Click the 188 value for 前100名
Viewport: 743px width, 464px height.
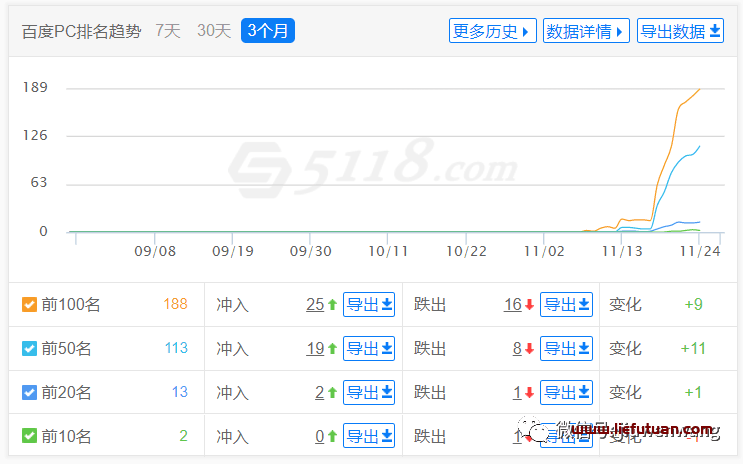tap(175, 304)
